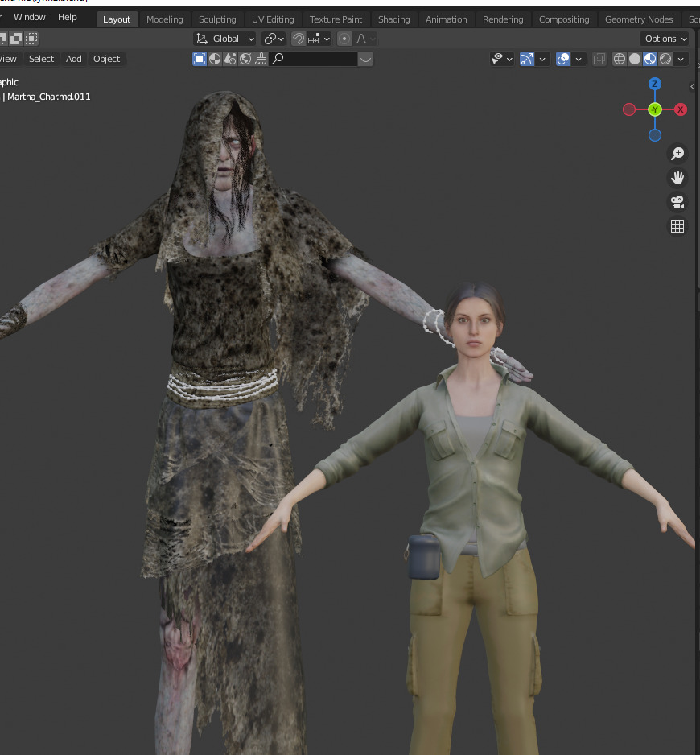Toggle the camera view icon

677,202
